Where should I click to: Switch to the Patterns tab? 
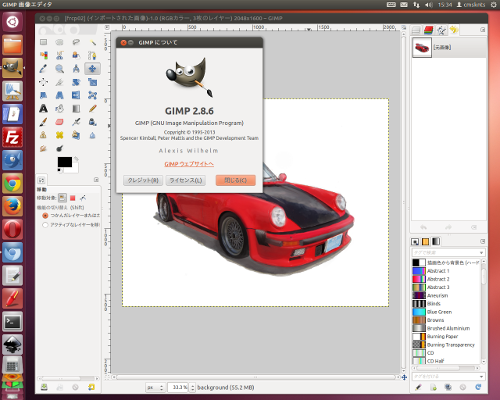(426, 241)
